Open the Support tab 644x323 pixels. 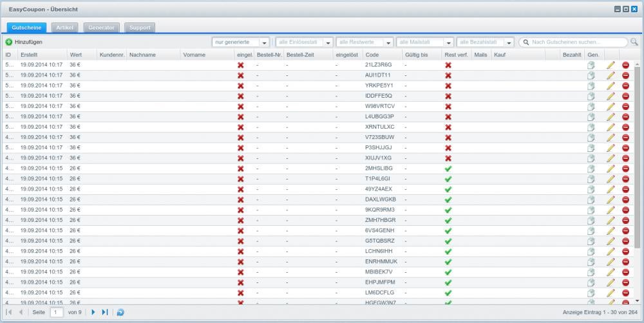tap(140, 28)
